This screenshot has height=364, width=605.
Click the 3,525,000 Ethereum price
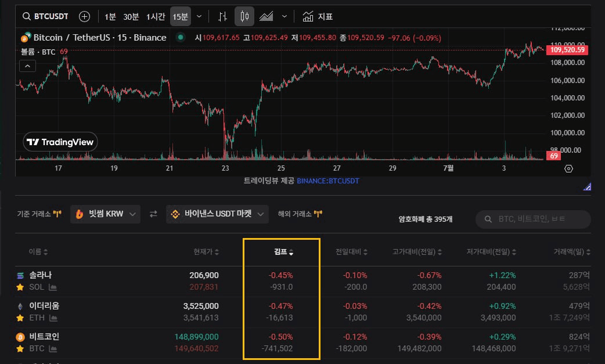coord(201,306)
